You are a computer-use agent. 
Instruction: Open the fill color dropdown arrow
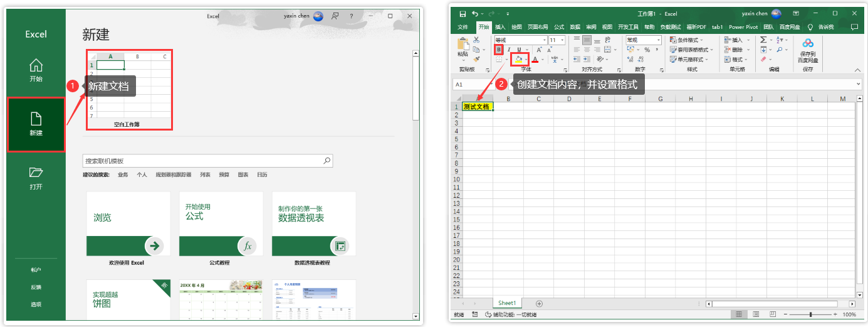(x=526, y=60)
